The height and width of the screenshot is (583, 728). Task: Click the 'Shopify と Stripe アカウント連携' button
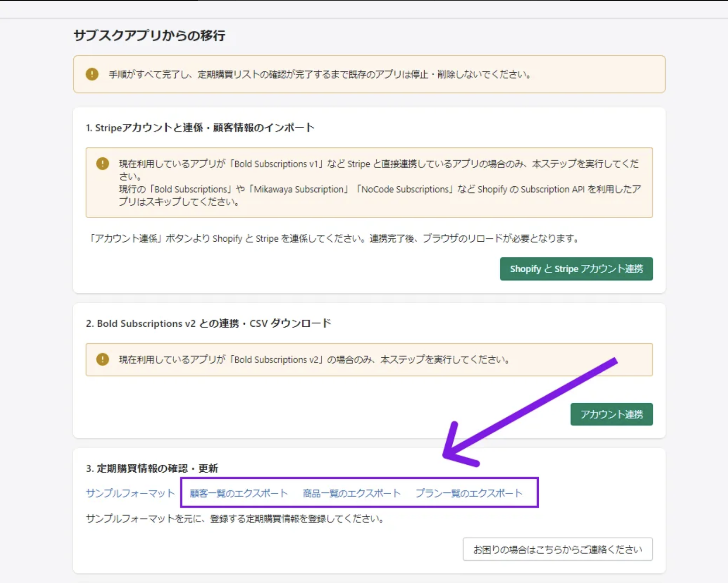point(576,269)
